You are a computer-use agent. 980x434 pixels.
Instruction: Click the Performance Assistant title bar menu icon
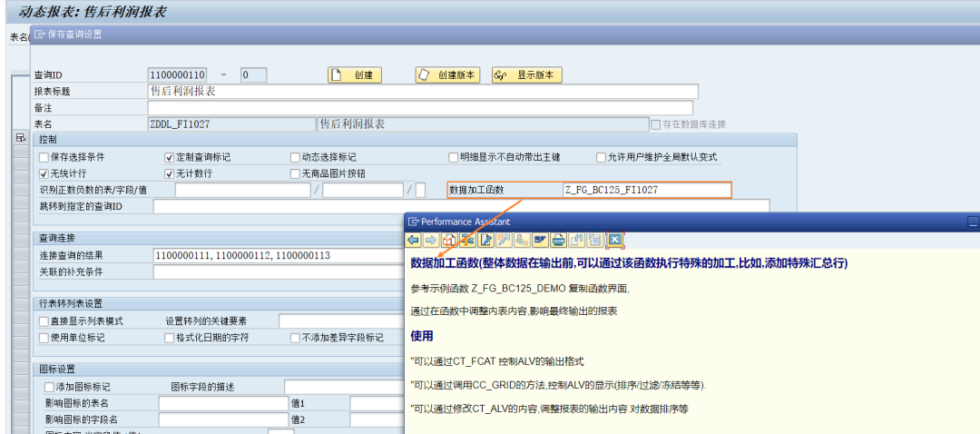pyautogui.click(x=413, y=222)
